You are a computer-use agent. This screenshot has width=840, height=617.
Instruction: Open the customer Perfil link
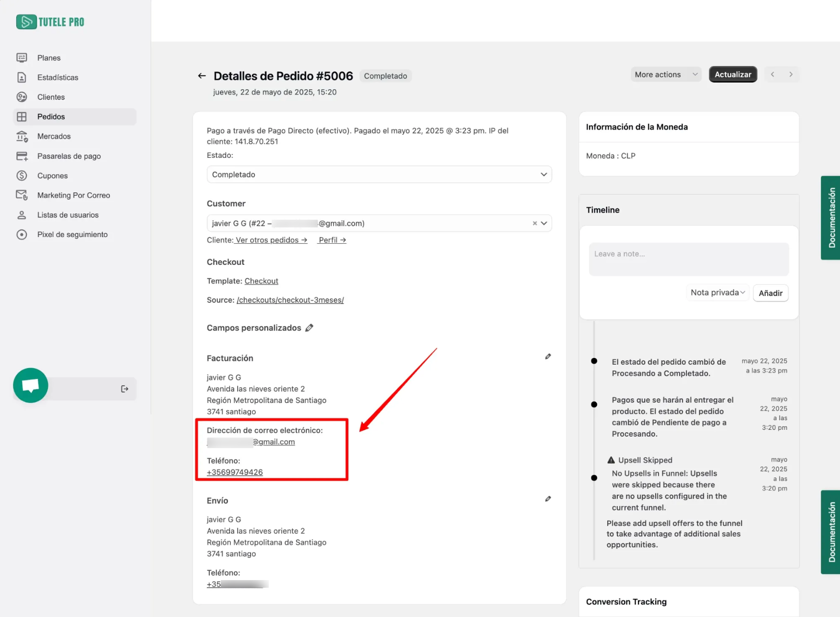[x=332, y=240]
